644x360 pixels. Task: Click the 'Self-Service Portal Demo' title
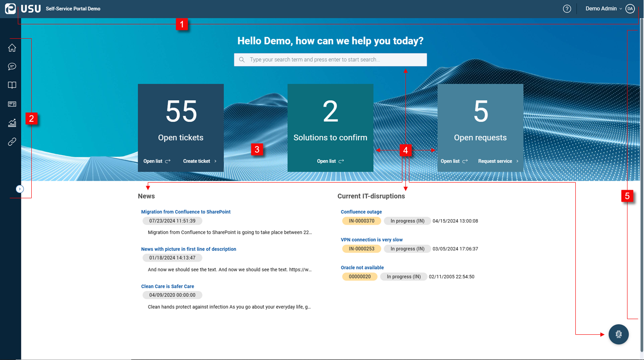pos(73,9)
